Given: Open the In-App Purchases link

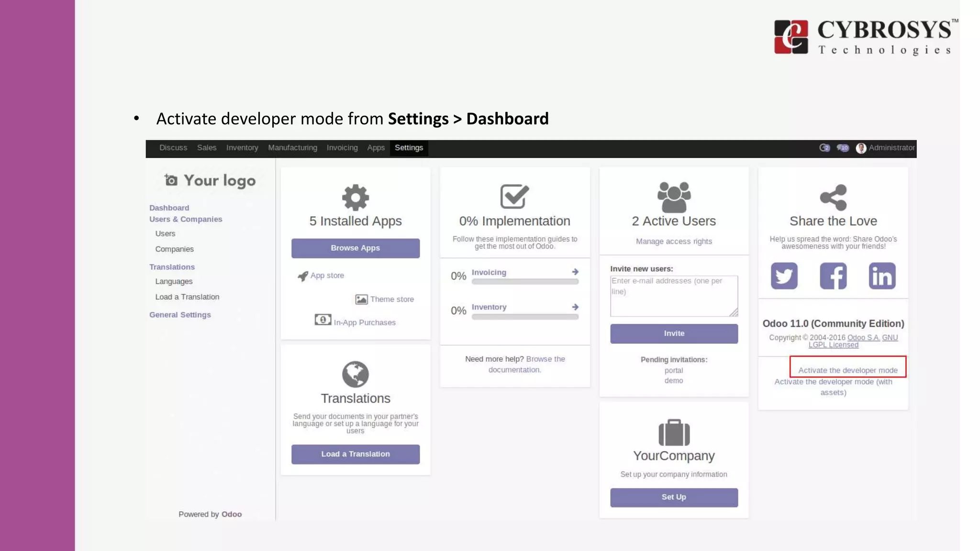Looking at the screenshot, I should tap(365, 323).
